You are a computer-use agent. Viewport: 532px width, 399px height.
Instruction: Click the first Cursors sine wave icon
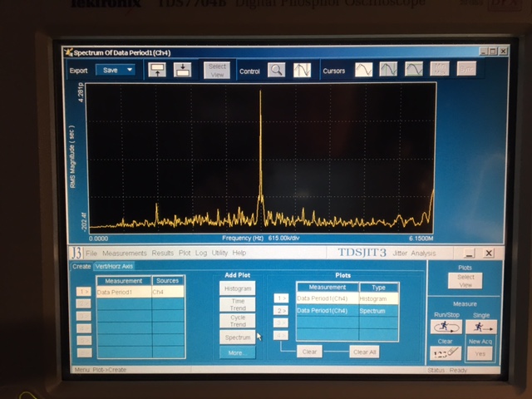point(364,70)
